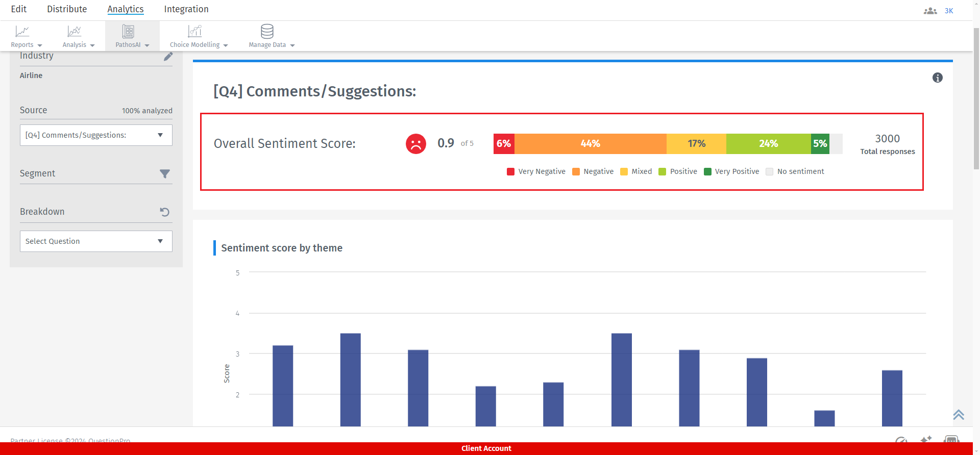The width and height of the screenshot is (980, 455).
Task: Click the red 6% sentiment bar segment
Action: 504,144
